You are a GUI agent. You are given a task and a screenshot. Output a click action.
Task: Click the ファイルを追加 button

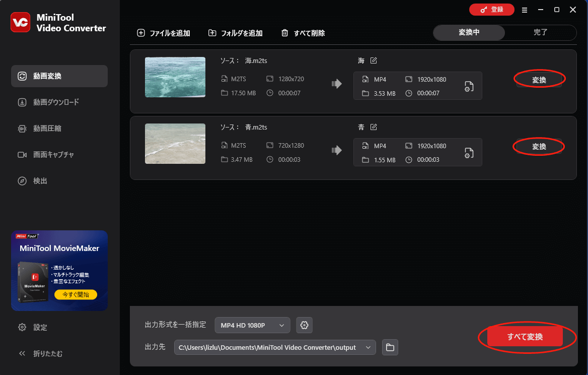click(164, 33)
